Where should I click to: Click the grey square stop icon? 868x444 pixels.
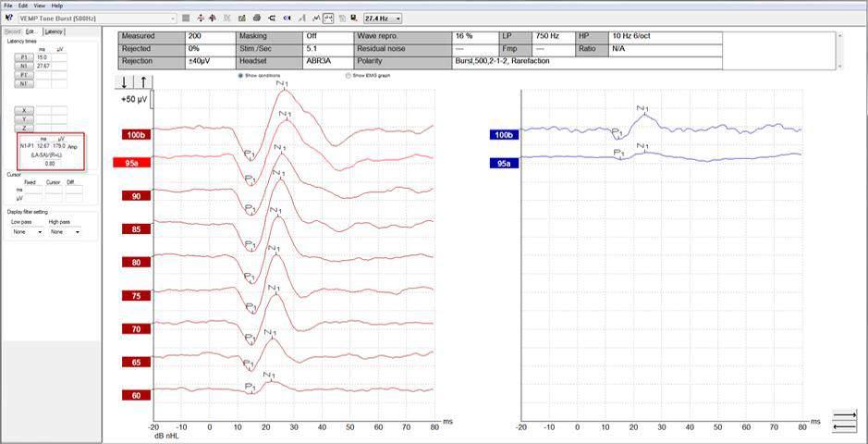coord(186,18)
